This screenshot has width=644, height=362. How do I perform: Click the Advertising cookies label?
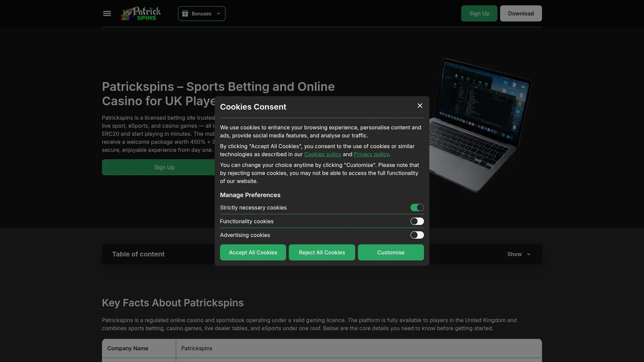[245, 235]
